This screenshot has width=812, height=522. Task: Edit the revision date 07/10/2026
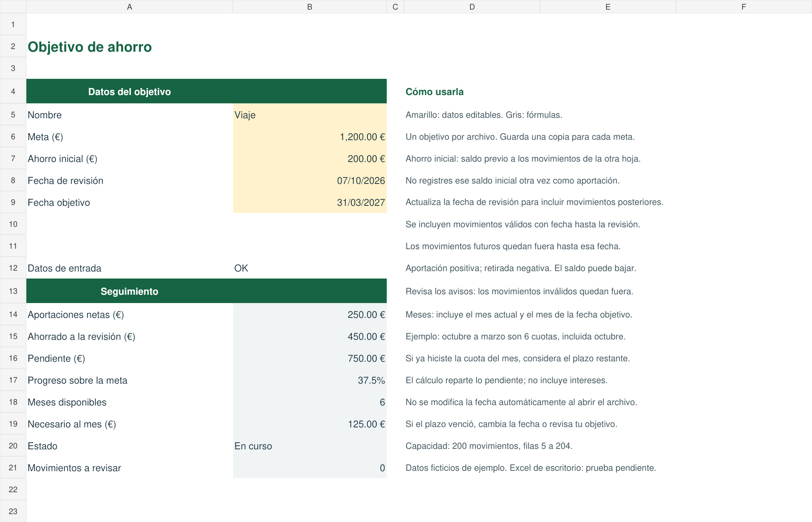click(x=310, y=180)
